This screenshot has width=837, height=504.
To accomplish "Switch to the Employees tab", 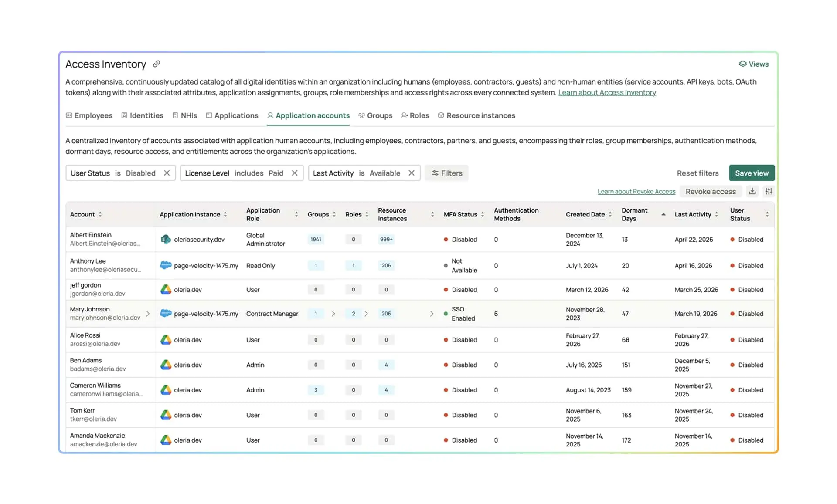I will pyautogui.click(x=89, y=115).
